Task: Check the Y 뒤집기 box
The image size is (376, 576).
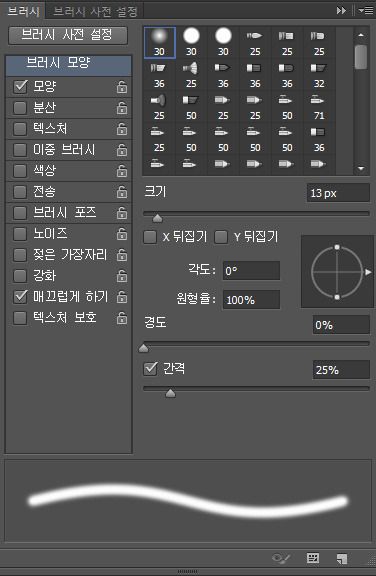Action: [x=221, y=237]
